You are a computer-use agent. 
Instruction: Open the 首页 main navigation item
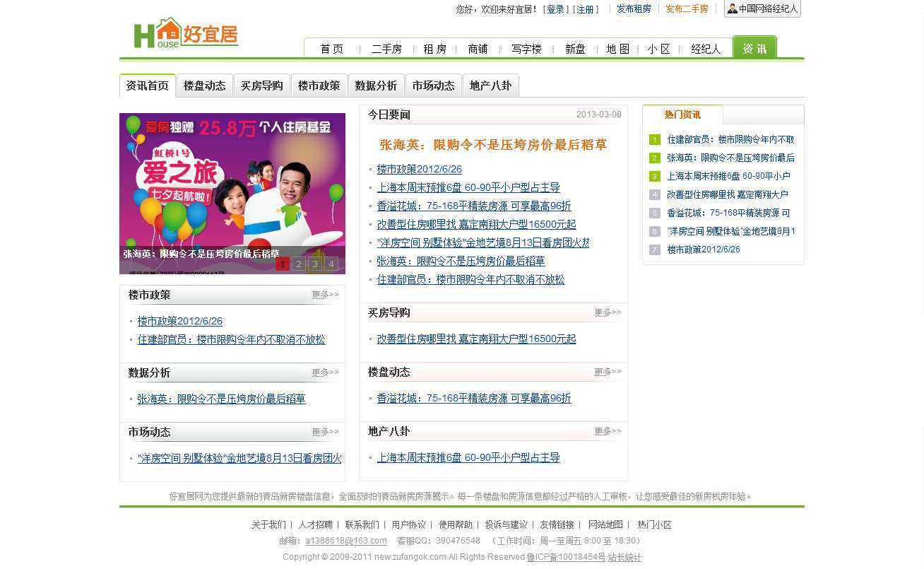coord(331,49)
